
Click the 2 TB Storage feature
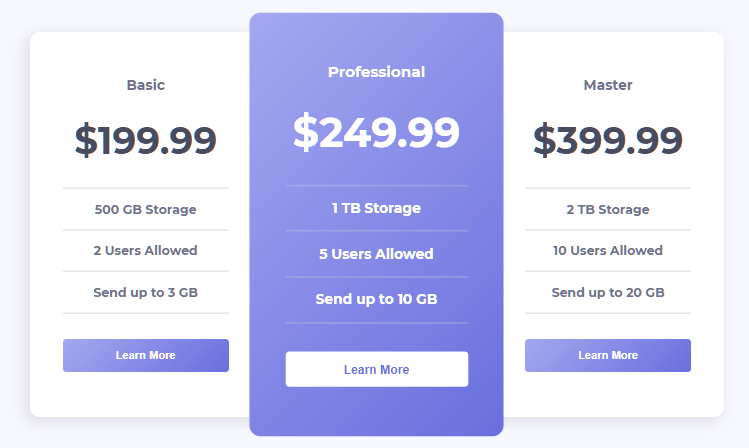608,209
